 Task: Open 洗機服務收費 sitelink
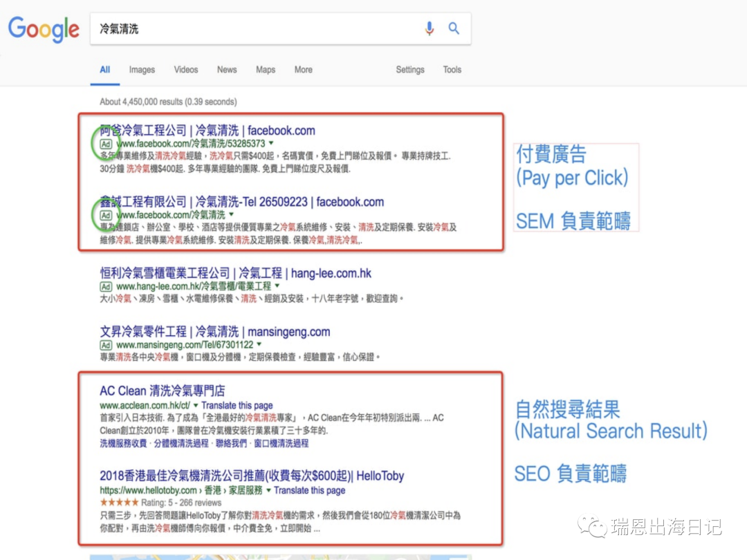click(123, 443)
